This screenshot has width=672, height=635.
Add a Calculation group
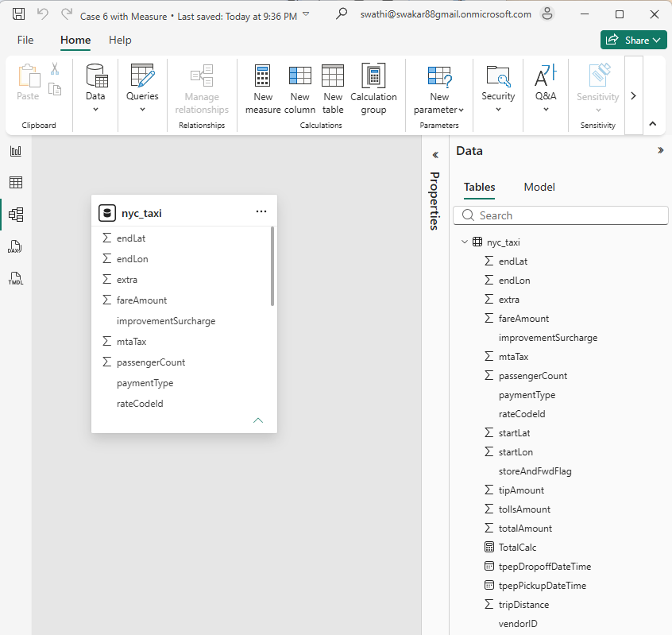pyautogui.click(x=373, y=89)
